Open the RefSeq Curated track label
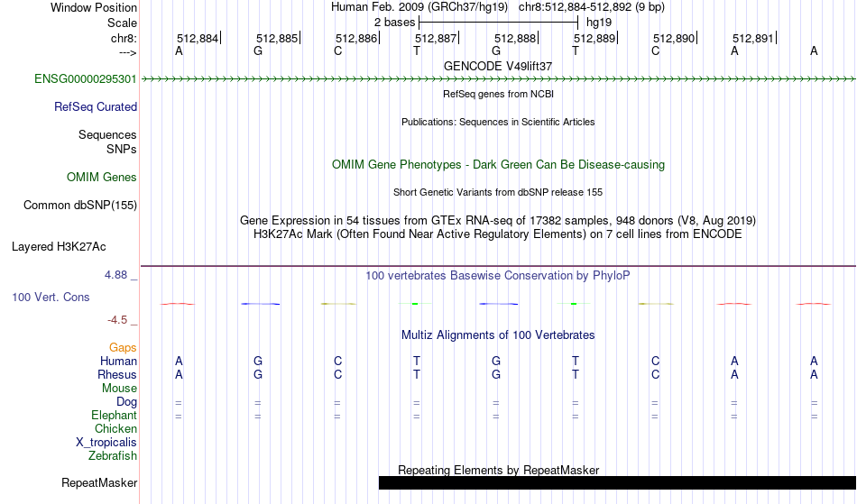857x504 pixels. 96,107
